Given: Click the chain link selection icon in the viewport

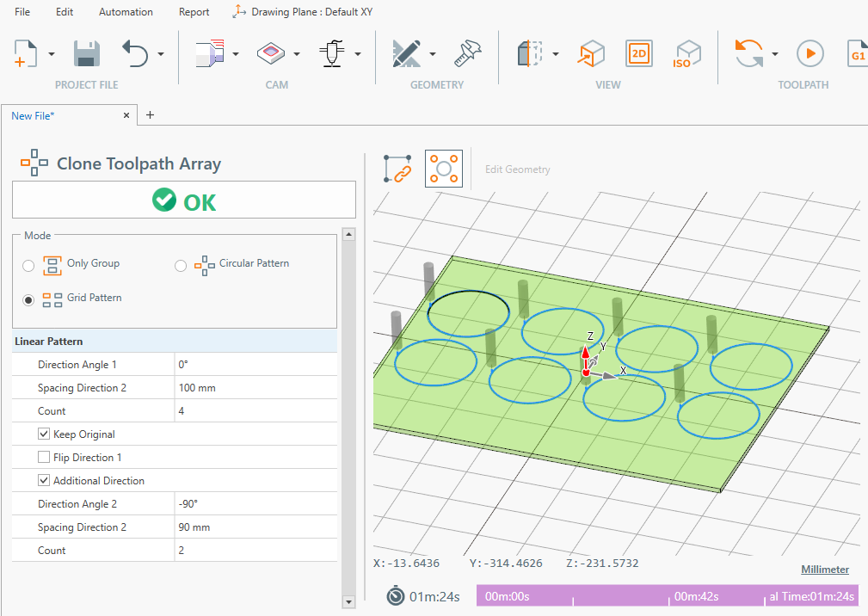Looking at the screenshot, I should coord(398,169).
